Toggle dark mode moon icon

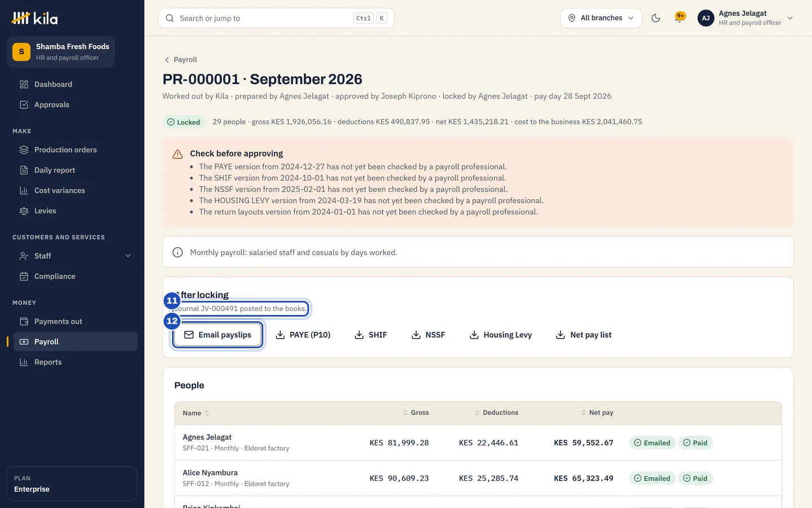[x=656, y=18]
